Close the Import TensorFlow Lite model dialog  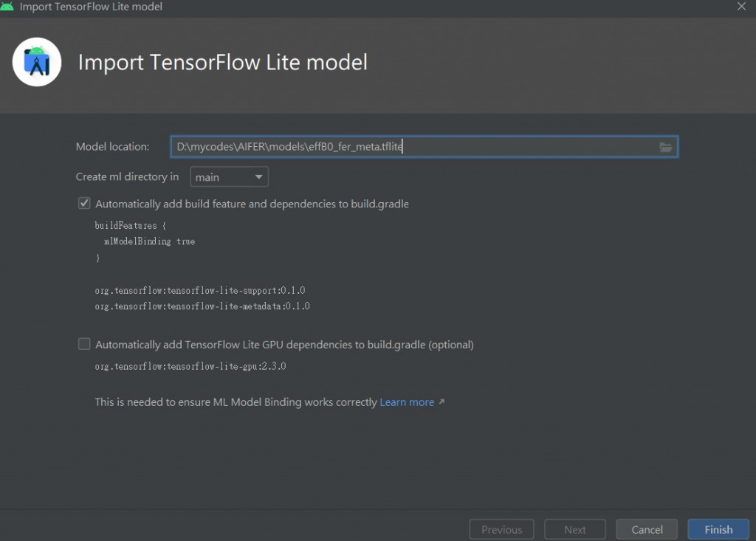pos(741,7)
